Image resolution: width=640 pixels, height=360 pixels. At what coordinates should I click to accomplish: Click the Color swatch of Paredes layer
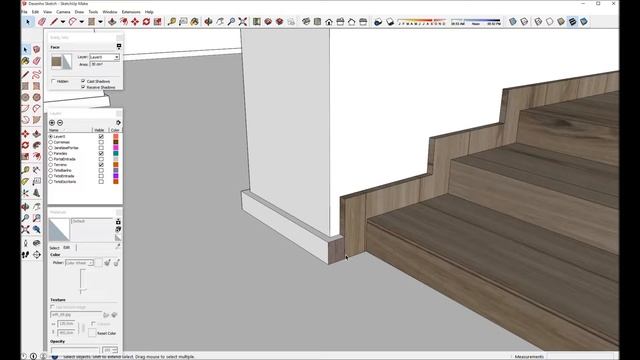[x=116, y=153]
